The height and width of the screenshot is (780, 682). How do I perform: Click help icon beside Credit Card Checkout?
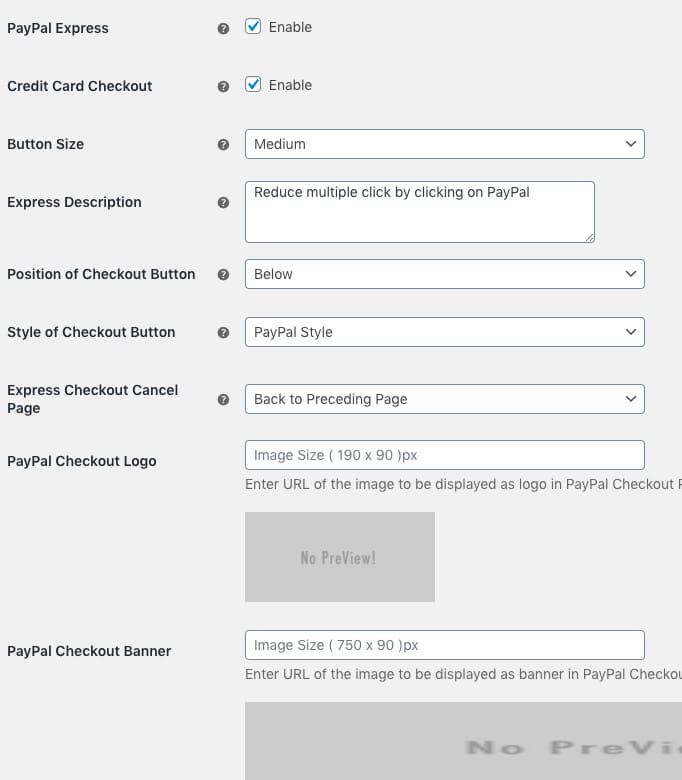pos(224,87)
